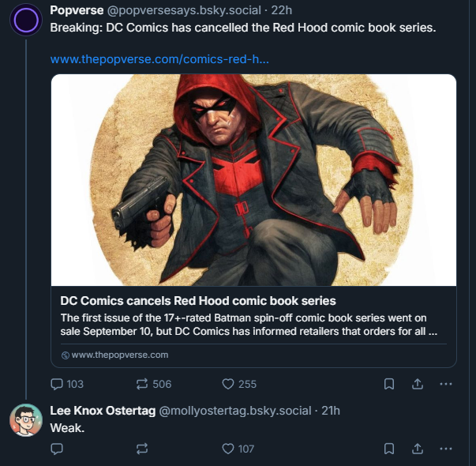The image size is (476, 466).
Task: Repost Lee Knox Ostertag's reply
Action: tap(142, 448)
